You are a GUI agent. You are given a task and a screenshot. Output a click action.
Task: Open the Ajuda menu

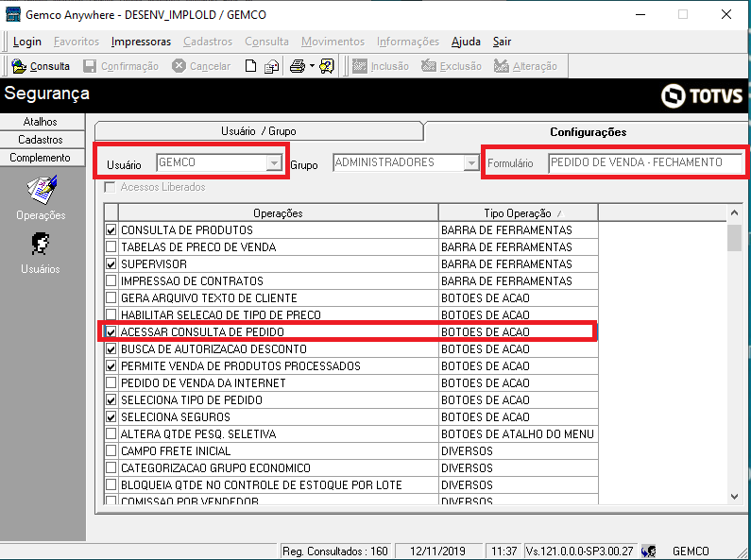[x=466, y=42]
